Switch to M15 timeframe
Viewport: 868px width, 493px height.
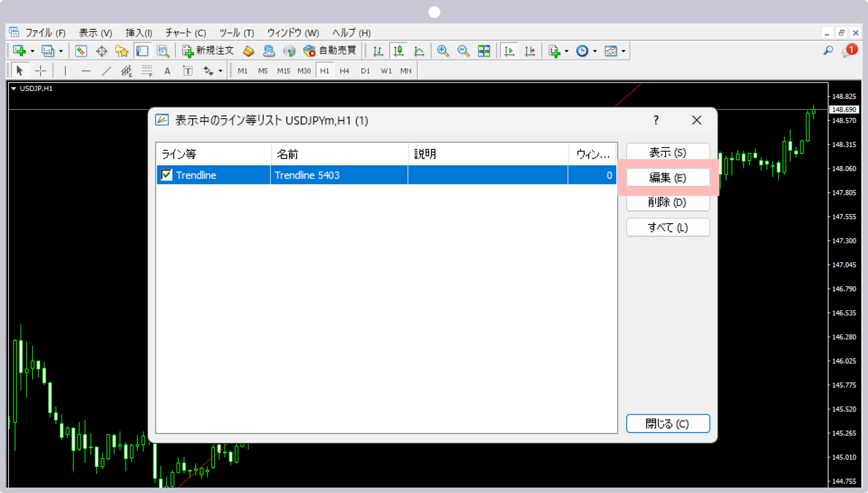(x=283, y=71)
